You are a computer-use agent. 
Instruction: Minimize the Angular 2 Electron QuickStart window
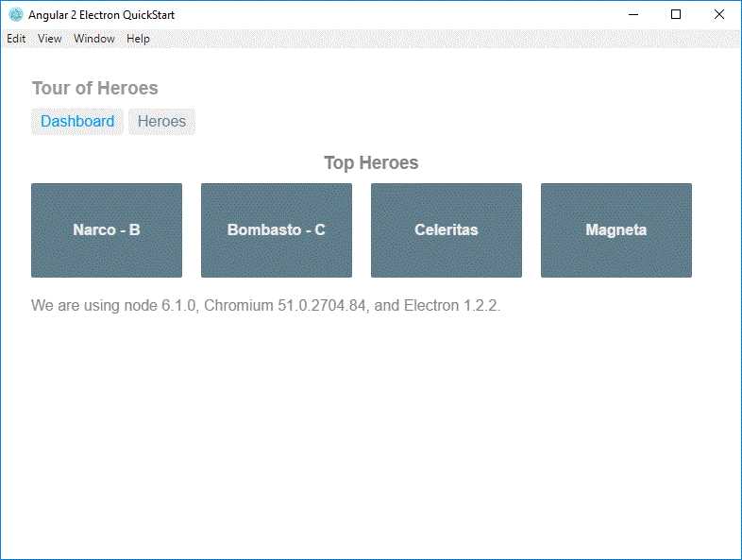tap(633, 15)
